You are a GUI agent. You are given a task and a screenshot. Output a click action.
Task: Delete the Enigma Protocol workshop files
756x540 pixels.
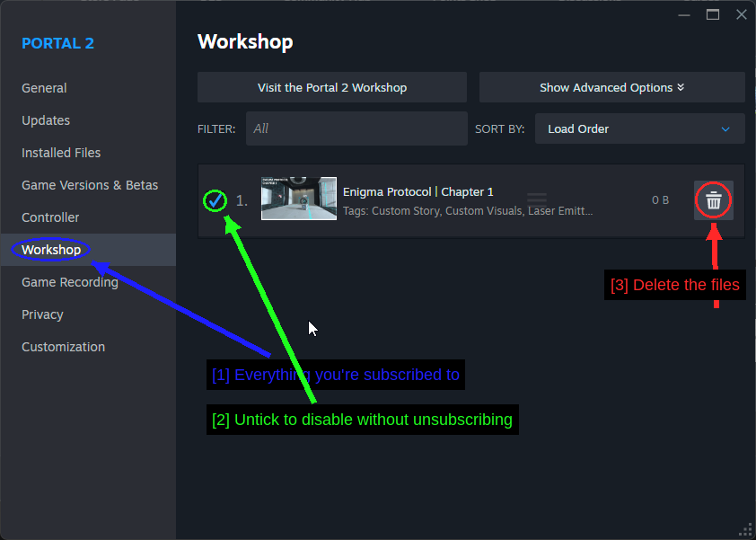(x=714, y=200)
